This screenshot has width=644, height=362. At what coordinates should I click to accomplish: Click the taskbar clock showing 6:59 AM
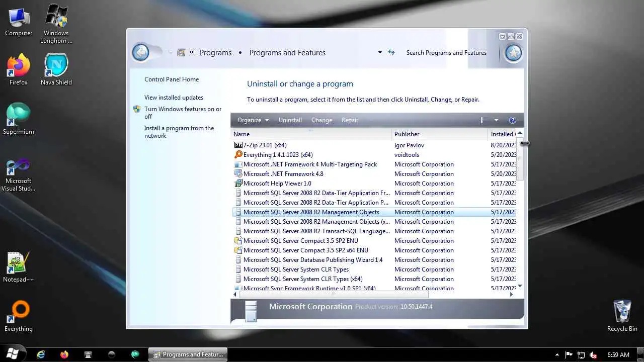(618, 355)
